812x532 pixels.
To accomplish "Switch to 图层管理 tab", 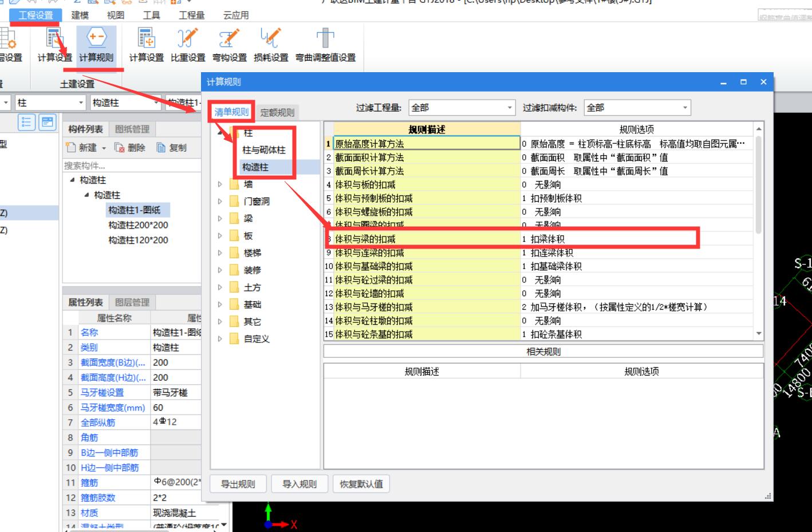I will 132,302.
